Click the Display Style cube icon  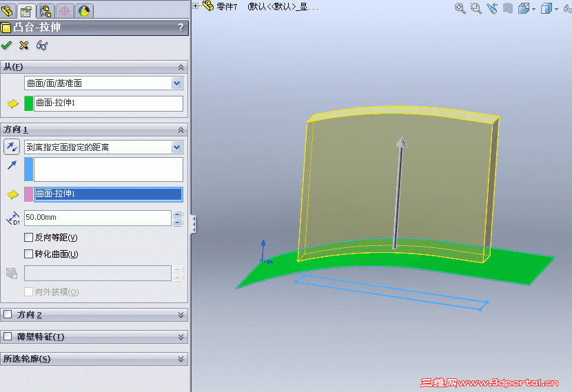(547, 8)
